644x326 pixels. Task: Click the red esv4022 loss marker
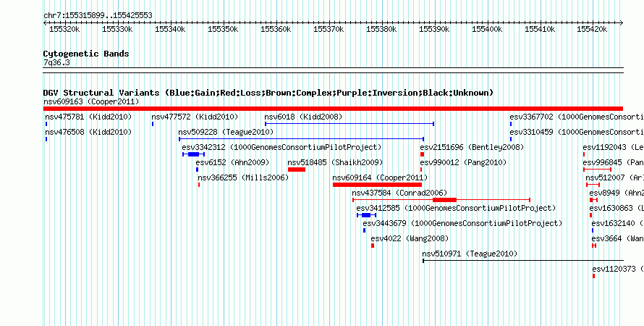coord(373,246)
